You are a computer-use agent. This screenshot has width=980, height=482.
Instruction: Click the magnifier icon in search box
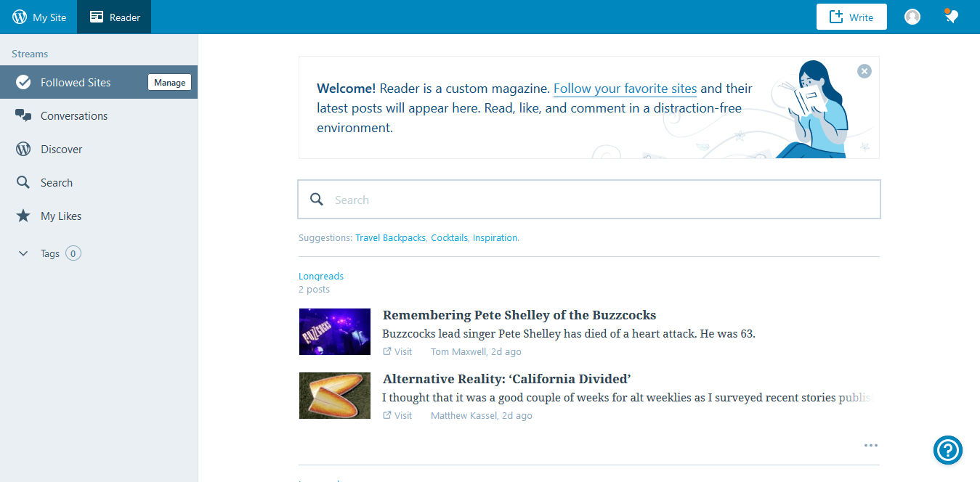click(x=317, y=200)
